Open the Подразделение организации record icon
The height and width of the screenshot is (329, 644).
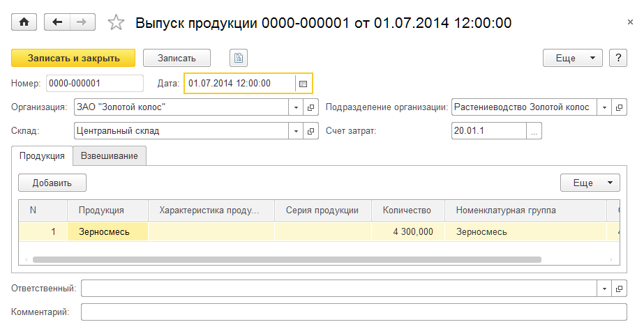pos(620,107)
